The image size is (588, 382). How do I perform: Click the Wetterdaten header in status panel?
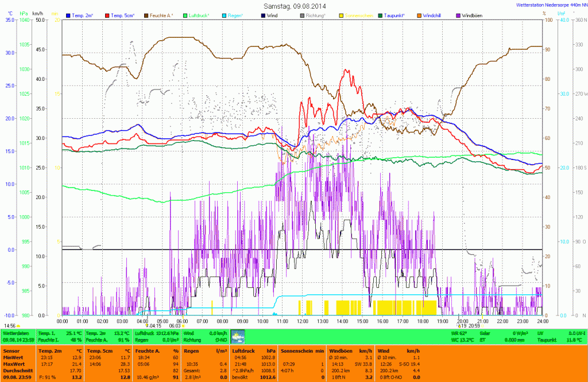pyautogui.click(x=16, y=333)
